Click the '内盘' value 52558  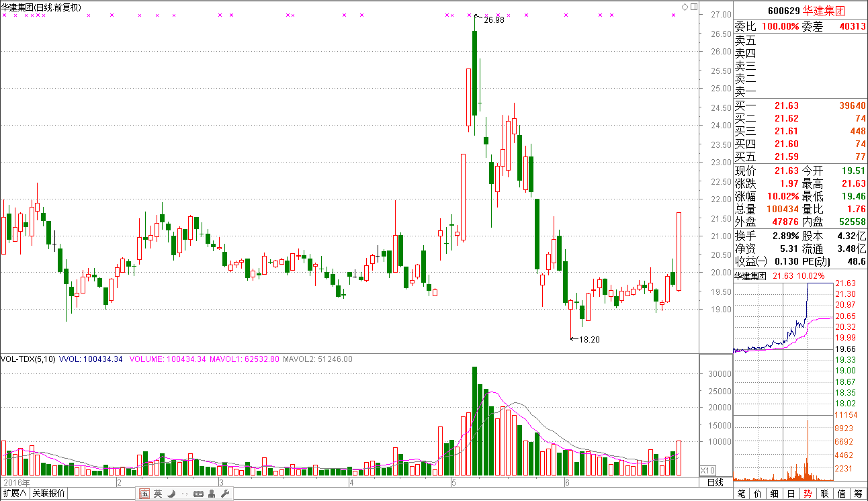click(x=853, y=222)
